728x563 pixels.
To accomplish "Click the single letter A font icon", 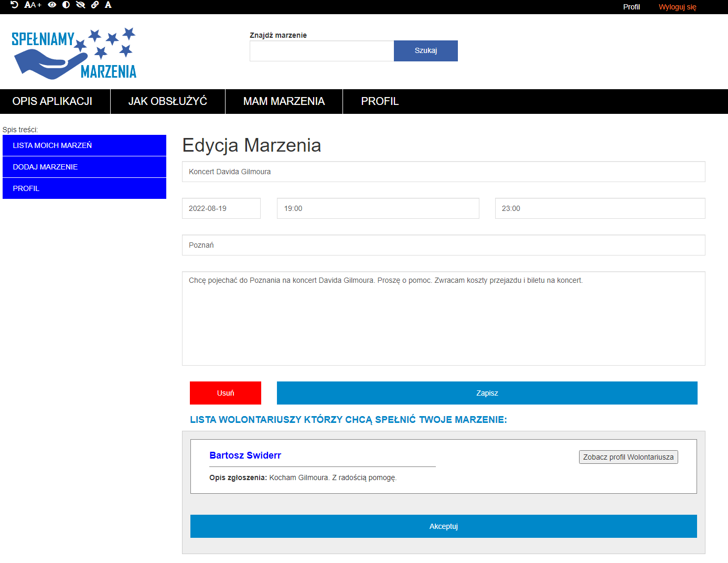I will [108, 5].
